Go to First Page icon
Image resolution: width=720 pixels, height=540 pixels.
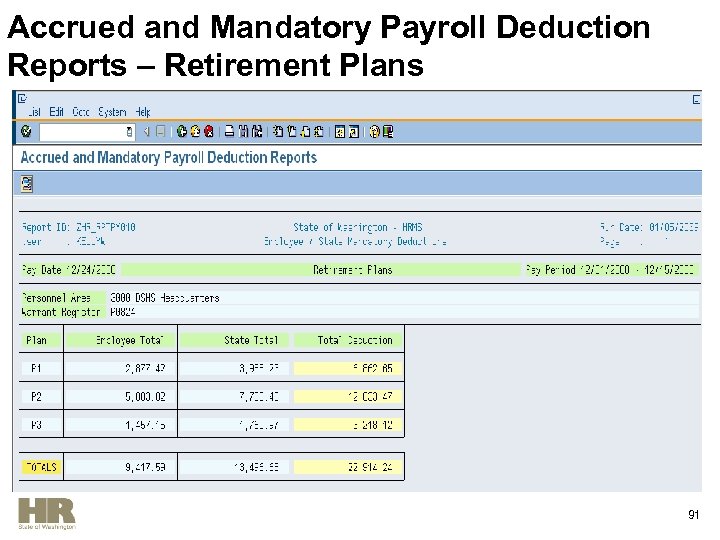tap(278, 132)
